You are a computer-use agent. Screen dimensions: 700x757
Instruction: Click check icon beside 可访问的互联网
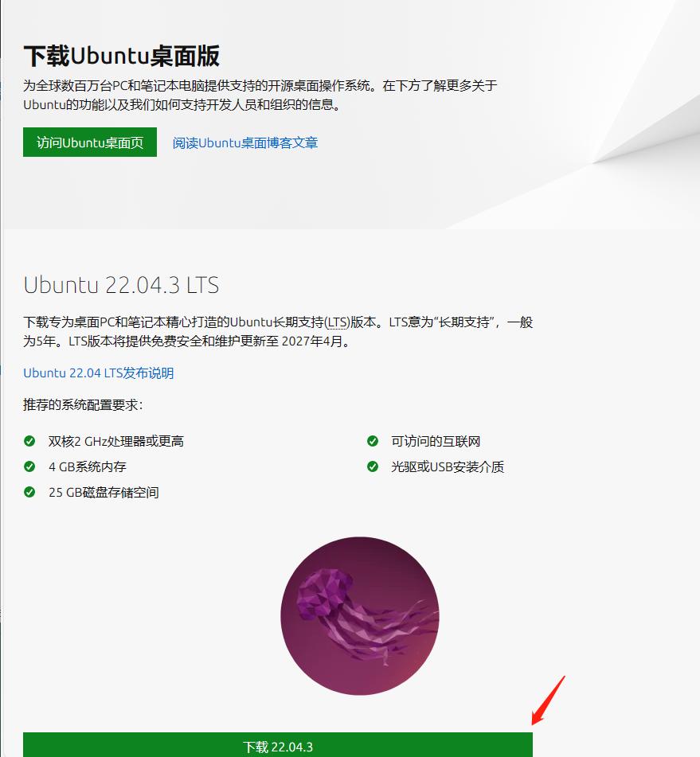tap(373, 441)
